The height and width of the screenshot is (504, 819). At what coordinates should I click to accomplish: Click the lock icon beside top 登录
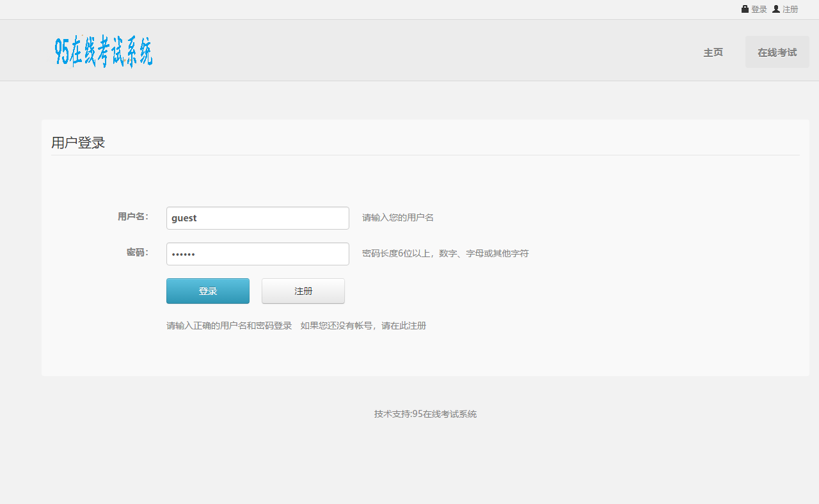point(745,9)
